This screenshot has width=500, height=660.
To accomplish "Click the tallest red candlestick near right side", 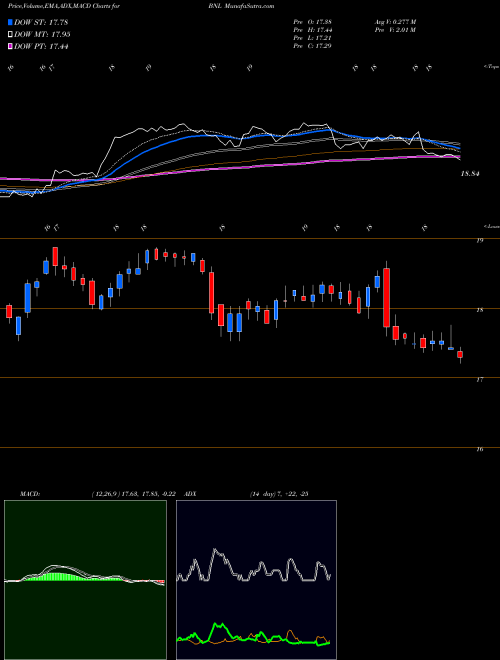I will (x=386, y=297).
